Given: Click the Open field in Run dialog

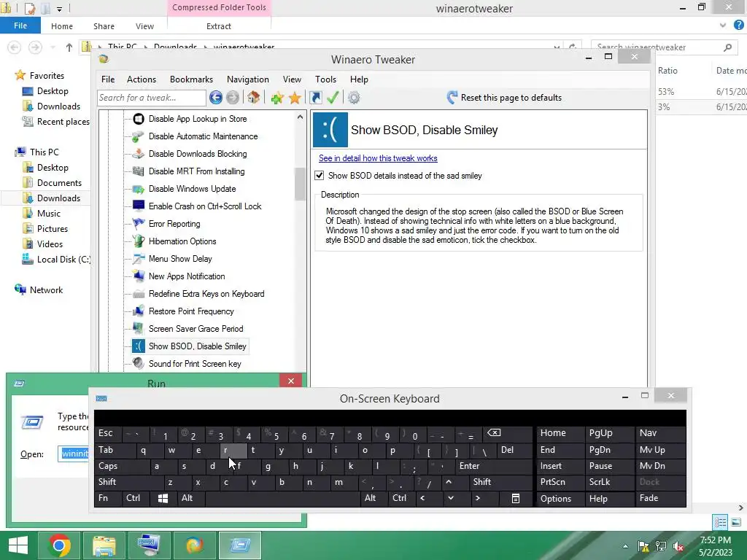Looking at the screenshot, I should [74, 454].
